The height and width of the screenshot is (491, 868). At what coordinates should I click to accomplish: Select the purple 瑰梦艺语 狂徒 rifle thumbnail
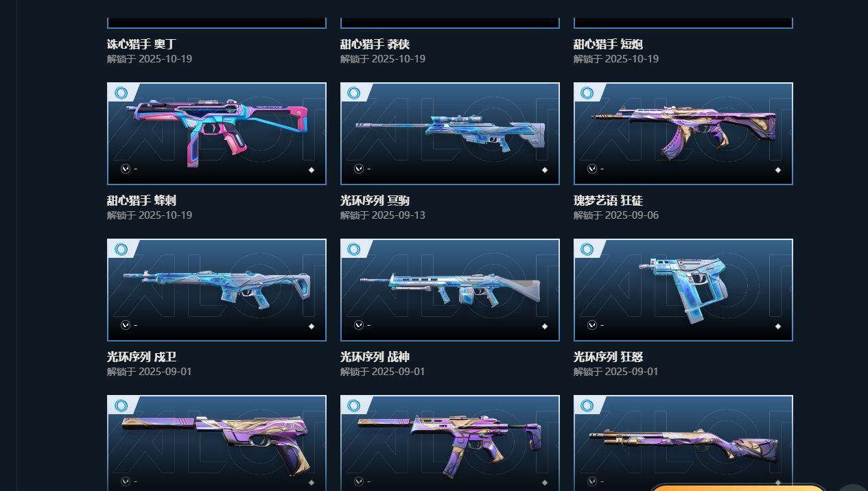tap(683, 134)
